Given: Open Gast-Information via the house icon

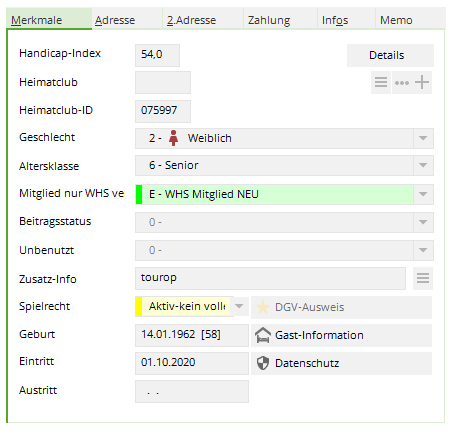Looking at the screenshot, I should [263, 335].
